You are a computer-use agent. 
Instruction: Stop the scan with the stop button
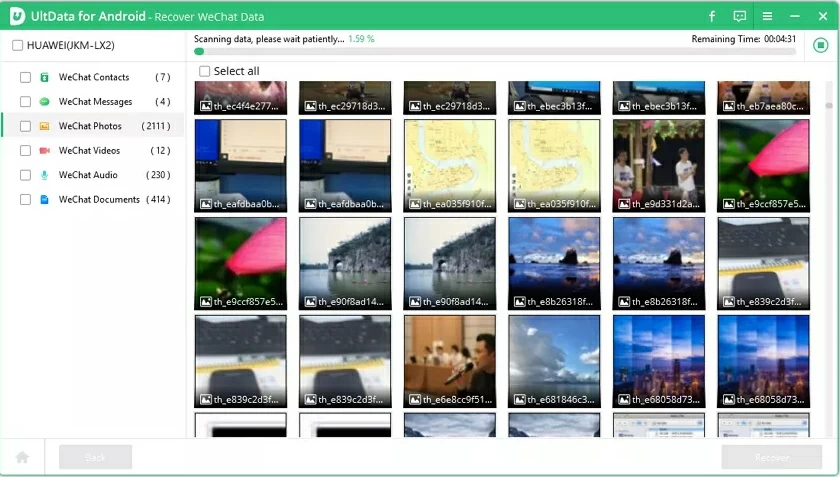[x=820, y=45]
